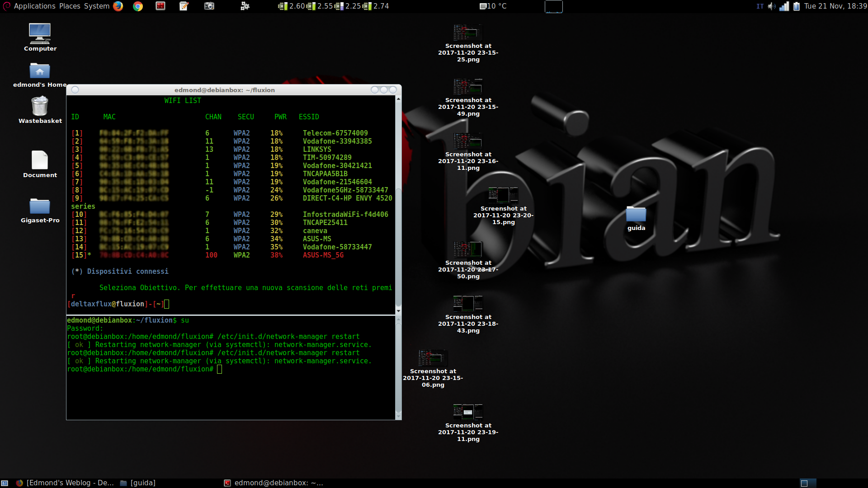Switch to the [guida] taskbar window
868x488 pixels.
(x=138, y=483)
